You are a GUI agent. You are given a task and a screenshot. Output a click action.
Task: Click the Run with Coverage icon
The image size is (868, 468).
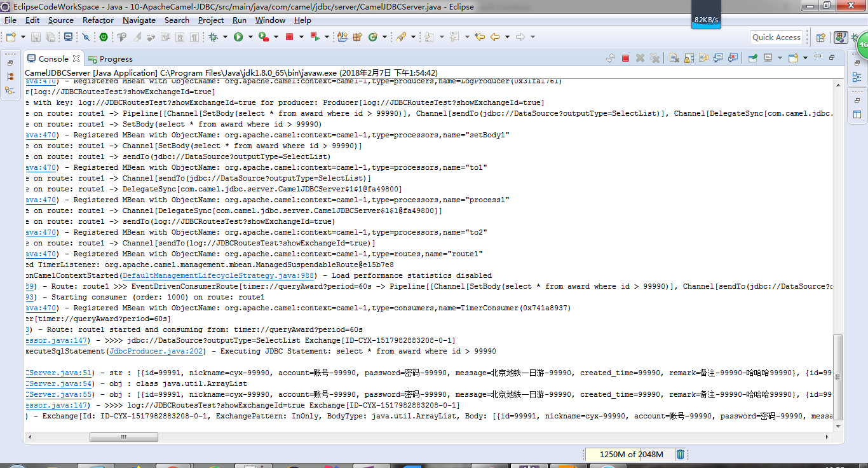[x=263, y=38]
